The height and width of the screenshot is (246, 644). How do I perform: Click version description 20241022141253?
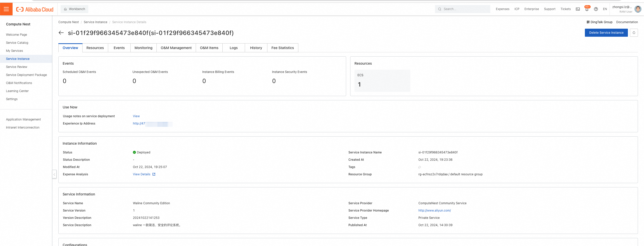pyautogui.click(x=146, y=218)
